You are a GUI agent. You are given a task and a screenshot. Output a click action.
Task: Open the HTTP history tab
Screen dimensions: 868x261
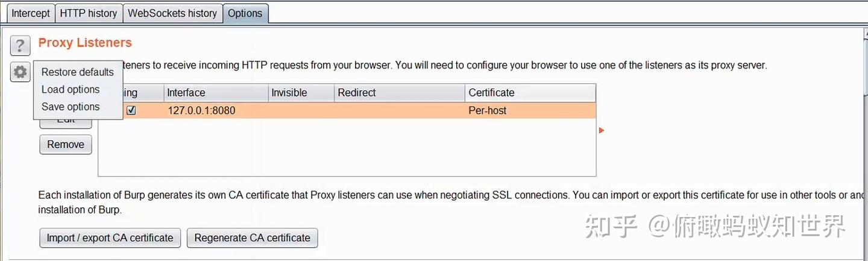point(89,13)
